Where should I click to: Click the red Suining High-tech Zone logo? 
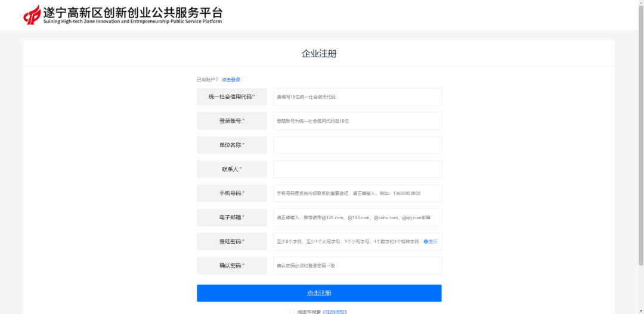click(32, 15)
